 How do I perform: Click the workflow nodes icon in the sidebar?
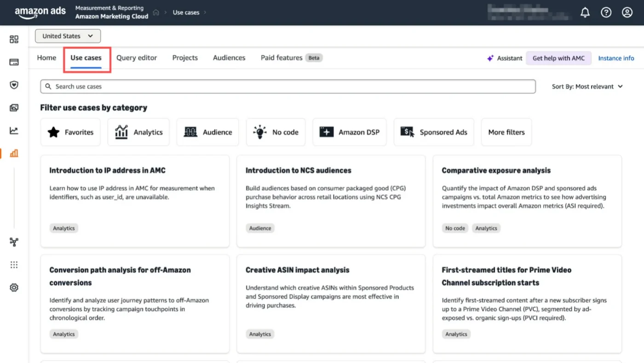point(14,242)
